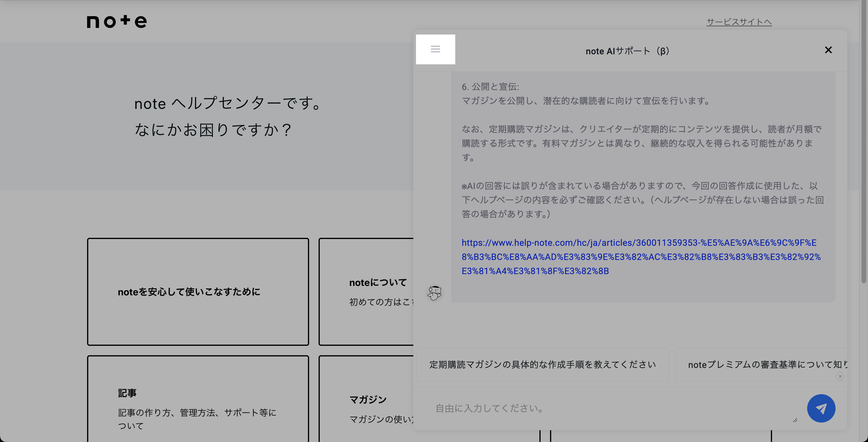Click the page vertical scrollbar
Screen dimensions: 868x442
[x=864, y=141]
